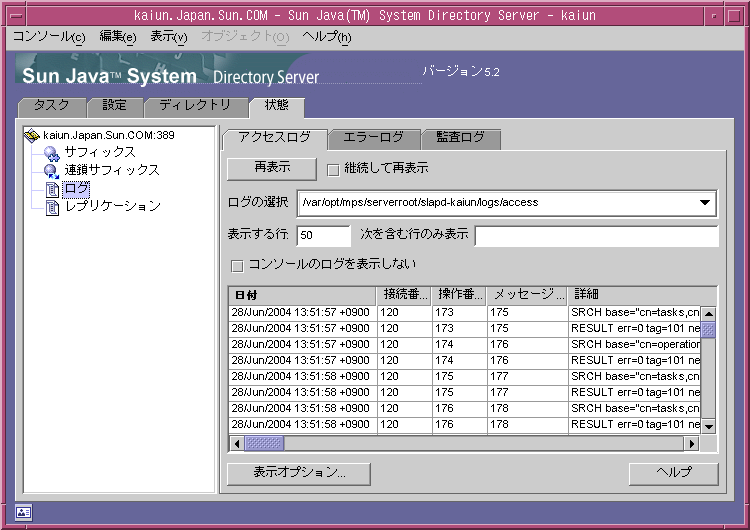Click the horizontal scrollbar thumb

pos(264,443)
